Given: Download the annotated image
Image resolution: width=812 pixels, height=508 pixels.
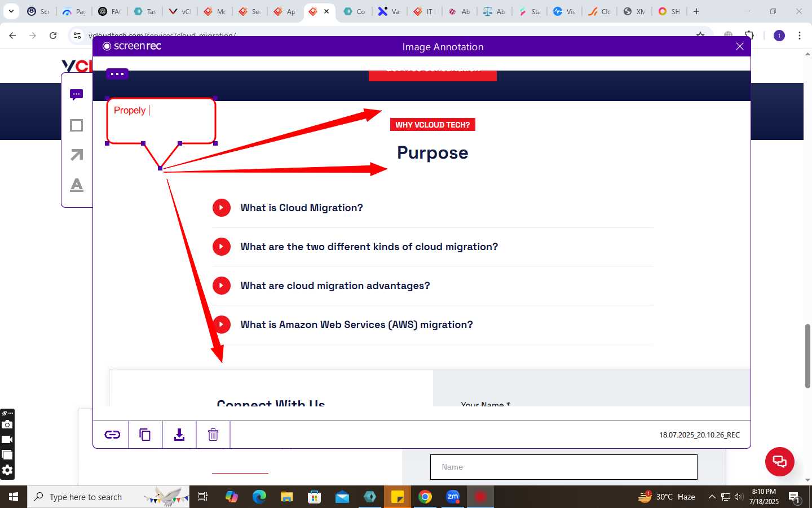Looking at the screenshot, I should tap(179, 435).
